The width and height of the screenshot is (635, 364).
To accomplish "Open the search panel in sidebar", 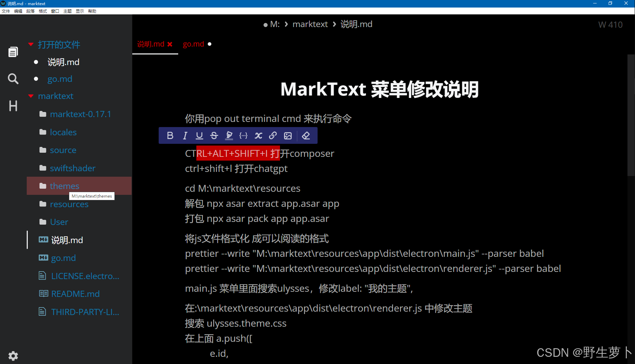I will [x=13, y=78].
